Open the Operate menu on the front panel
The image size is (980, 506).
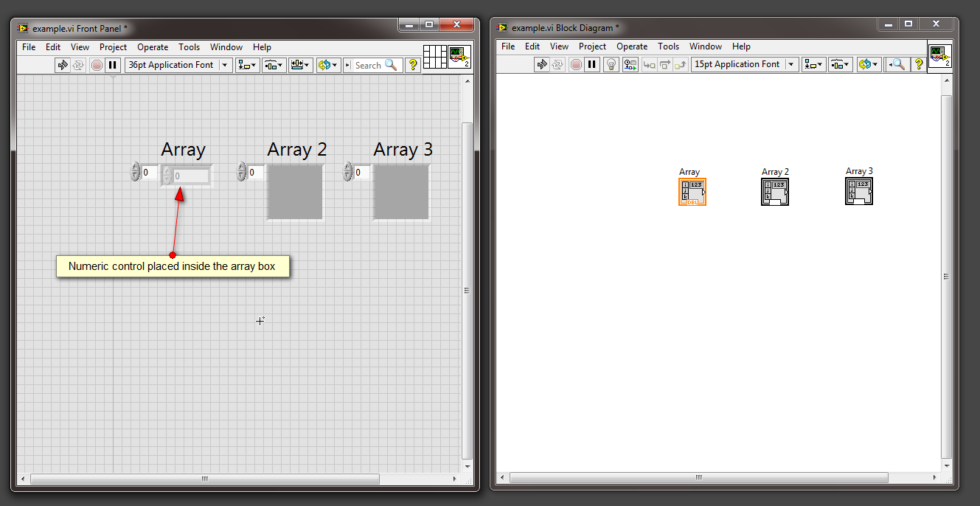pos(153,46)
